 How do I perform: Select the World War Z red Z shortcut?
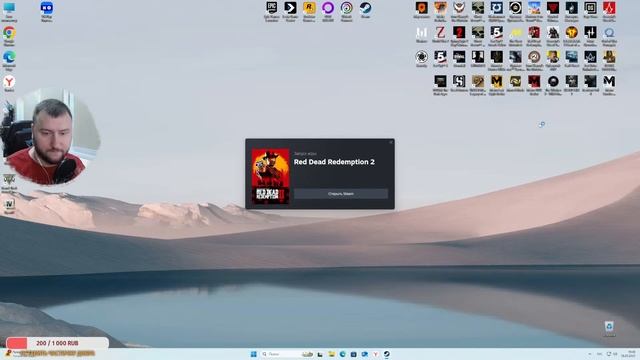point(440,33)
